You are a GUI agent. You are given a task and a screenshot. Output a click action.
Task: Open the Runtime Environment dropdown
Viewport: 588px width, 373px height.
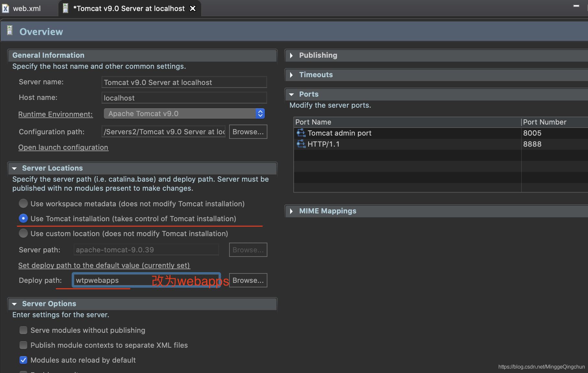click(x=184, y=114)
